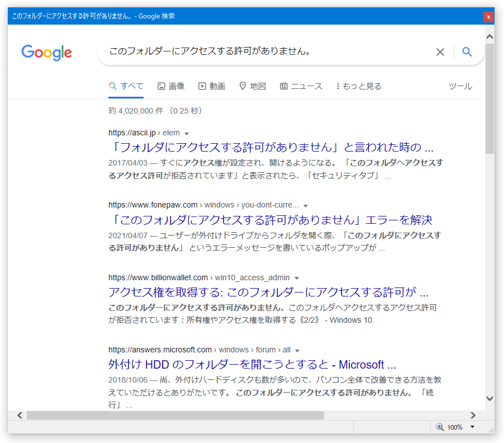Click the https://ascii.jp › elem URL

point(144,133)
